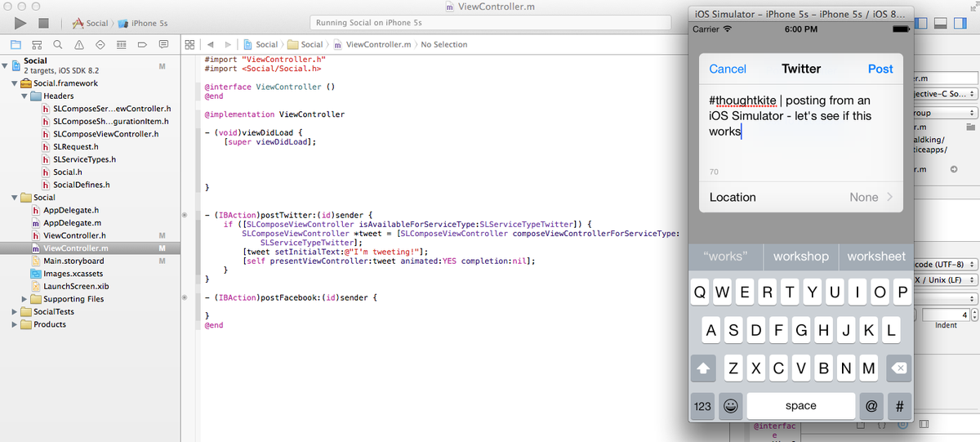Choose iPhone 5s run destination

141,24
